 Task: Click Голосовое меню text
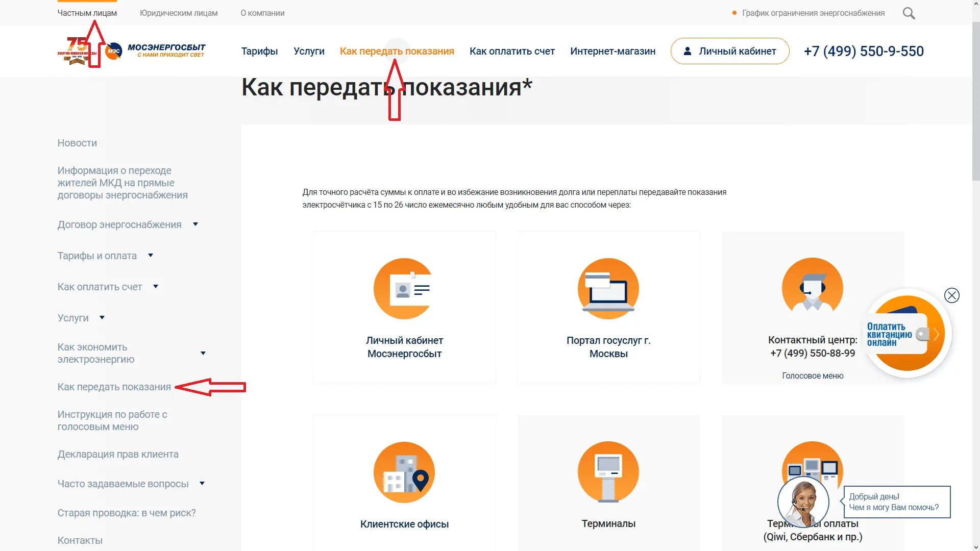(x=813, y=375)
